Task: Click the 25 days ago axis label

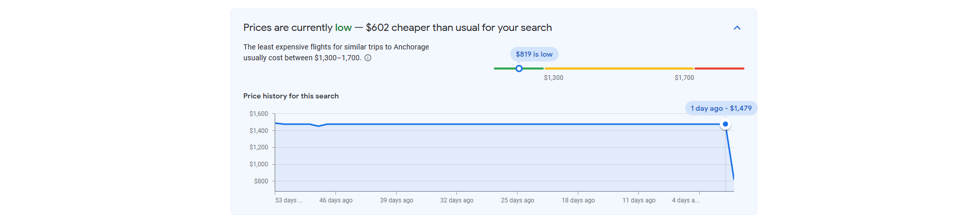Action: 518,200
